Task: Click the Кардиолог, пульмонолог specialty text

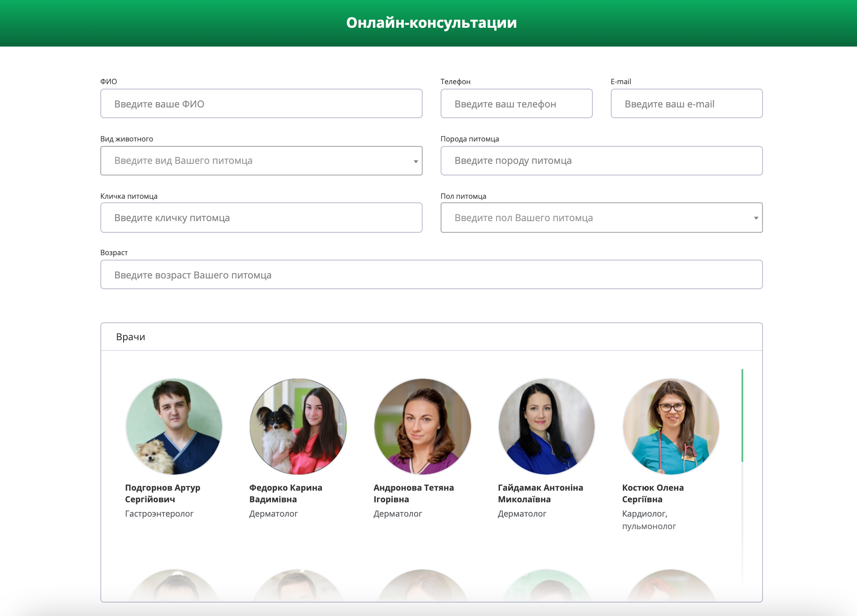Action: (x=649, y=520)
